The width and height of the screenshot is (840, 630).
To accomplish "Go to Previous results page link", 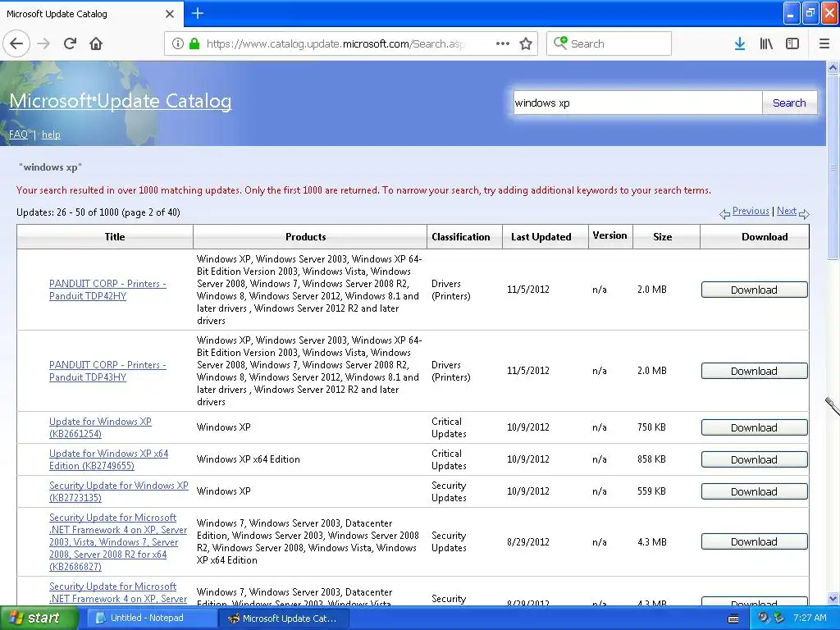I will pyautogui.click(x=751, y=211).
